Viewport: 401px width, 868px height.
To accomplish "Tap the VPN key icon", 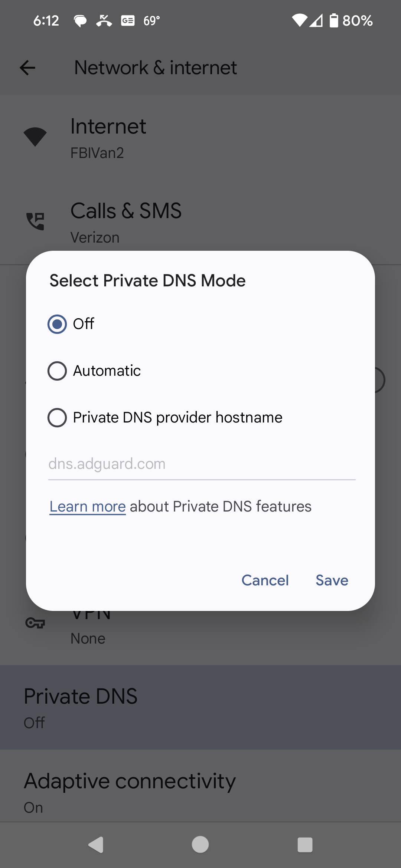I will tap(35, 623).
